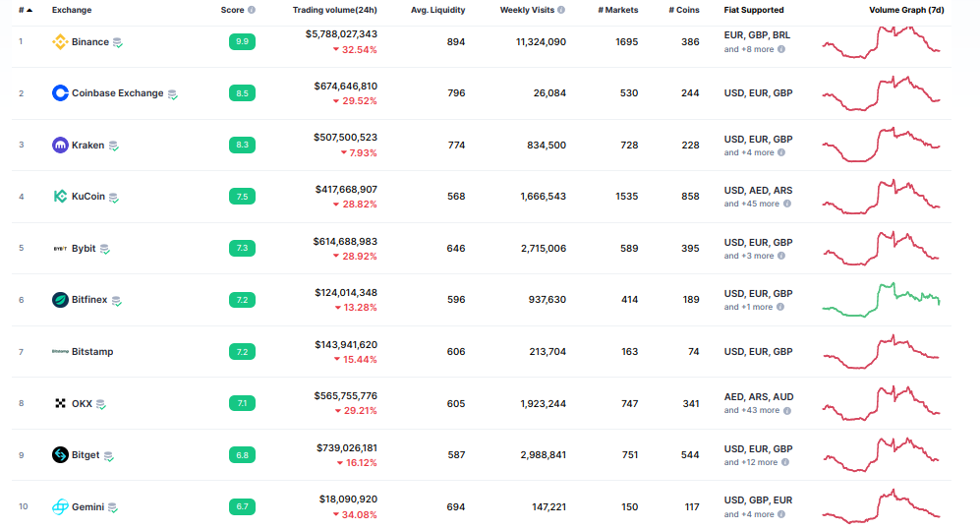
Task: Click Binance trading volume $5,788,027,343
Action: tap(341, 34)
